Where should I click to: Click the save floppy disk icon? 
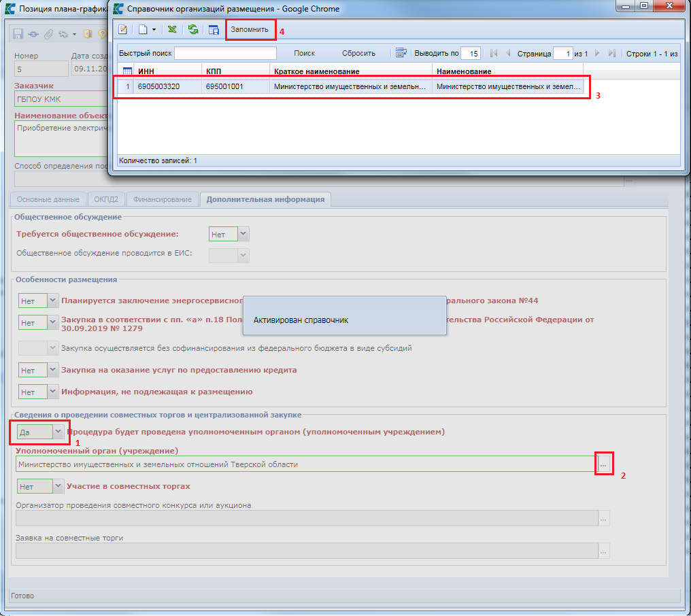[x=18, y=33]
